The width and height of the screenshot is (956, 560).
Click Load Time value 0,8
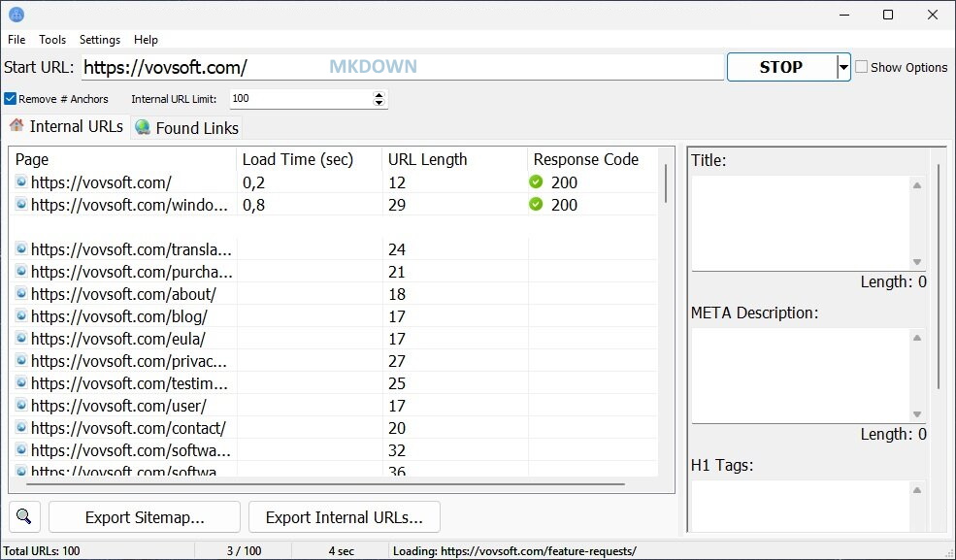[253, 206]
